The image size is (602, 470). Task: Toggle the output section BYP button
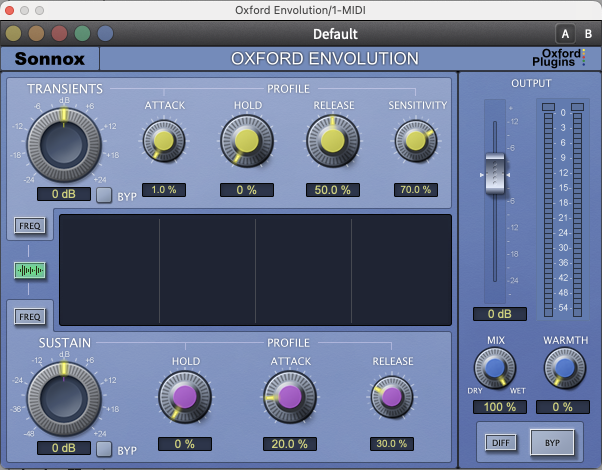coord(552,443)
